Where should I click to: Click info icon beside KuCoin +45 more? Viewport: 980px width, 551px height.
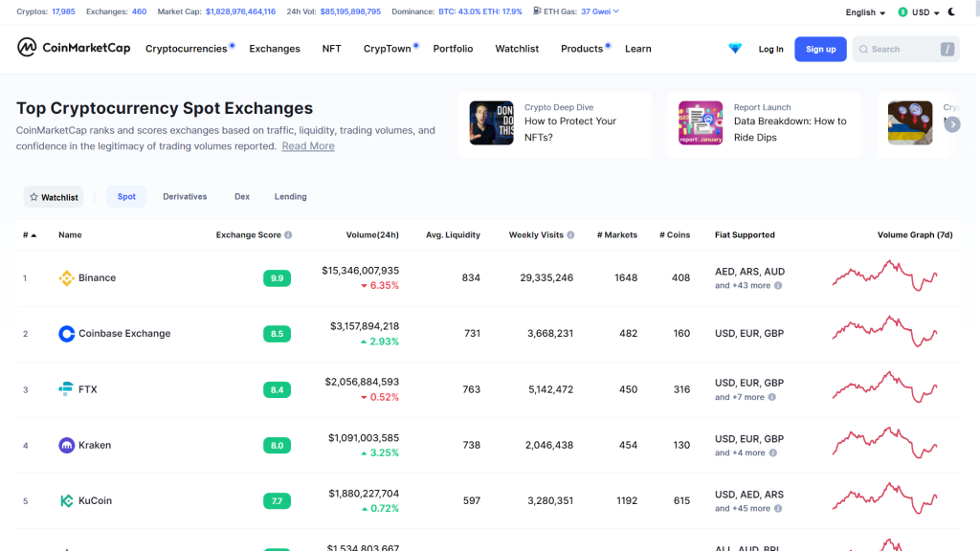click(778, 509)
